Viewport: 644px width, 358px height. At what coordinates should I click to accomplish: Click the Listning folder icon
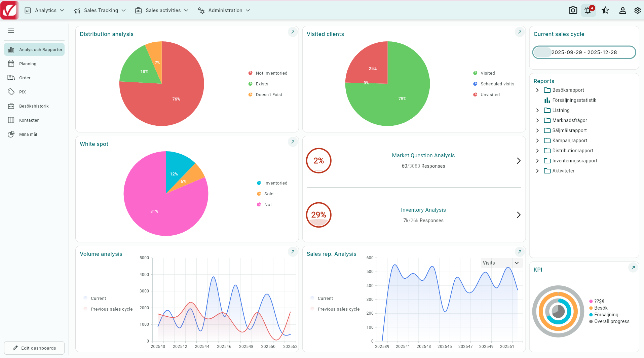coord(547,110)
